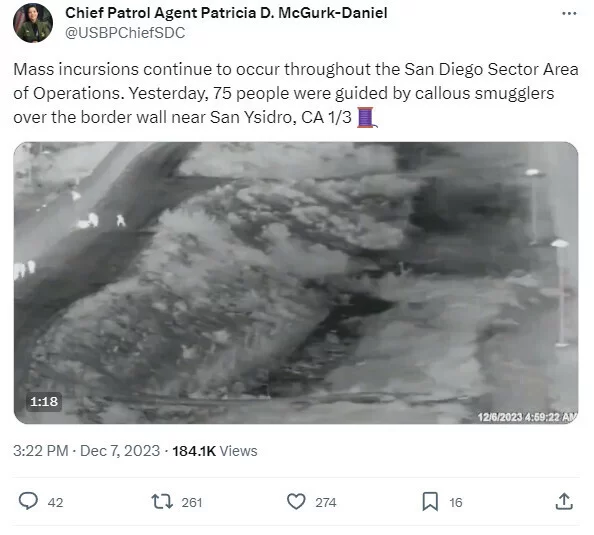
Task: Play the infrared border video
Action: 296,283
